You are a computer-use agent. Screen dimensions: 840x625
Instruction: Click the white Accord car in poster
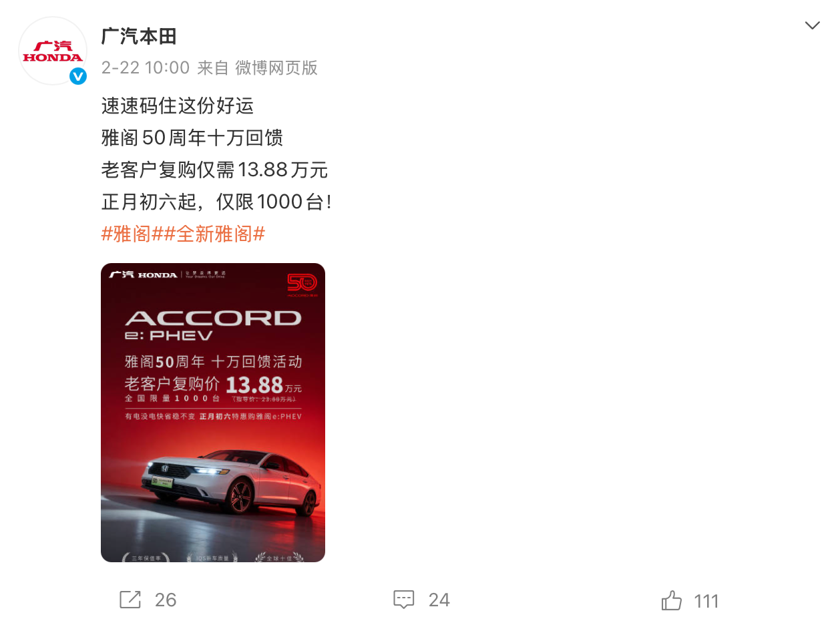pyautogui.click(x=230, y=483)
